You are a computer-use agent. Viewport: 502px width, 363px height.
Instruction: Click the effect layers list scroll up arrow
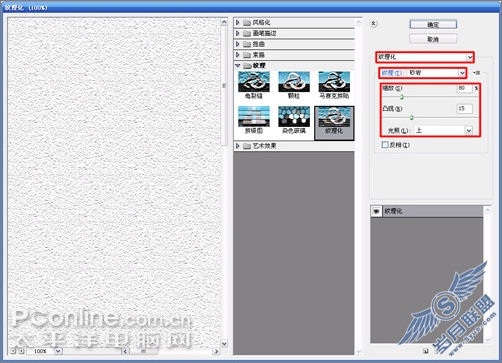tap(487, 210)
